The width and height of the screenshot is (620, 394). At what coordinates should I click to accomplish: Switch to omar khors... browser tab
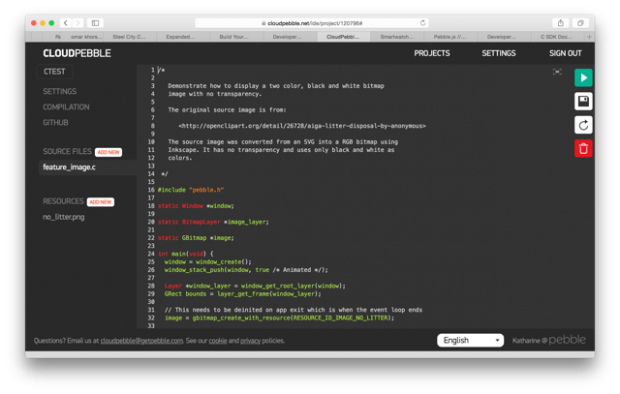coord(86,37)
